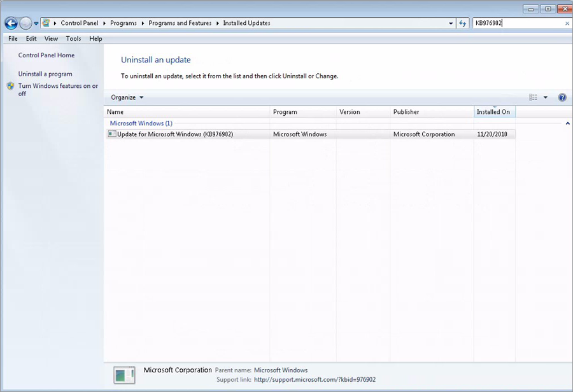Click the shield icon for Windows features
The width and height of the screenshot is (573, 392).
click(x=10, y=87)
